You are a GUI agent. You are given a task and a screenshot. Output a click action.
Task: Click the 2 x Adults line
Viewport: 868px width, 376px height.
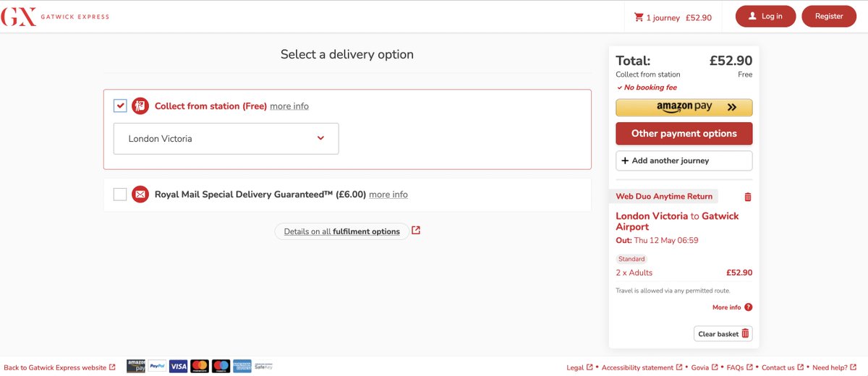tap(634, 273)
